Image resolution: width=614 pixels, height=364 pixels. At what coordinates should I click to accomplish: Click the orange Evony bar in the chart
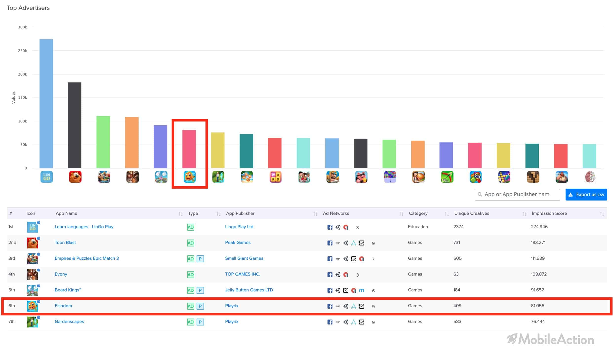[x=132, y=142]
